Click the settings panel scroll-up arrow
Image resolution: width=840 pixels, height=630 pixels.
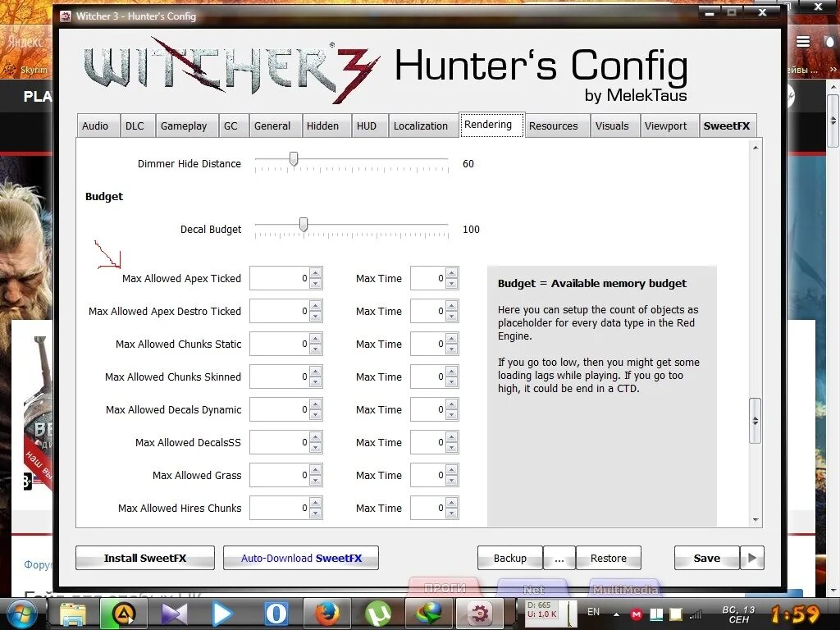coord(756,148)
